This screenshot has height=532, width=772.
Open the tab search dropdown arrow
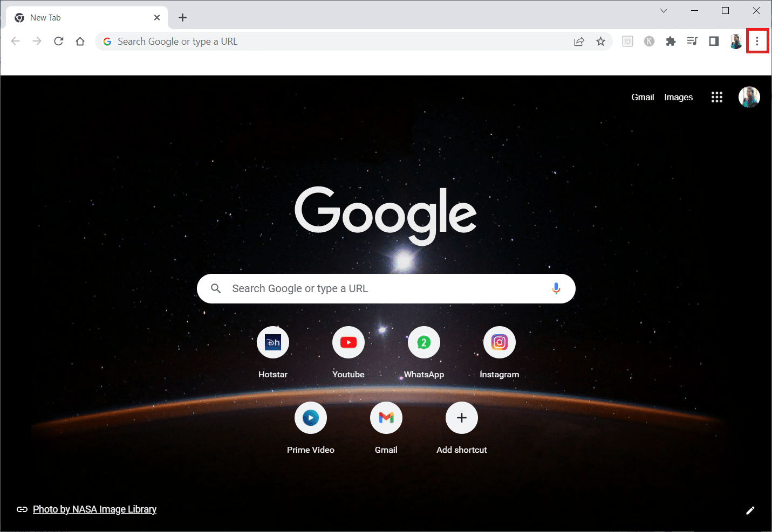(664, 11)
